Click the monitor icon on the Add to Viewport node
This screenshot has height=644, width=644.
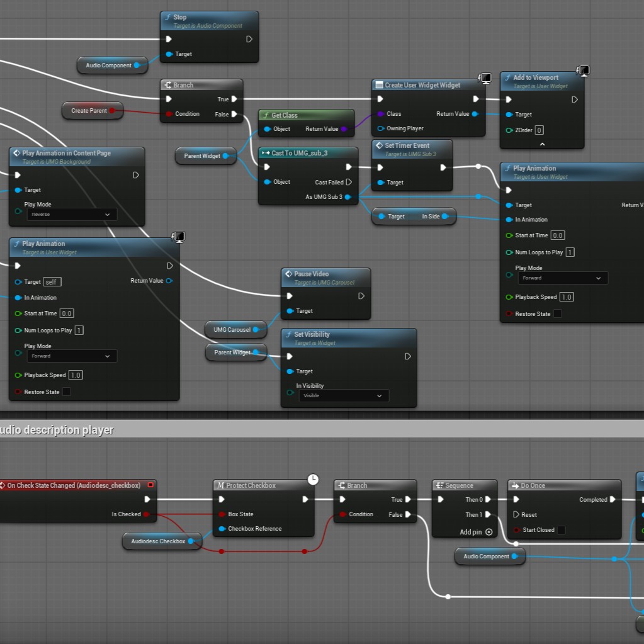click(x=583, y=71)
